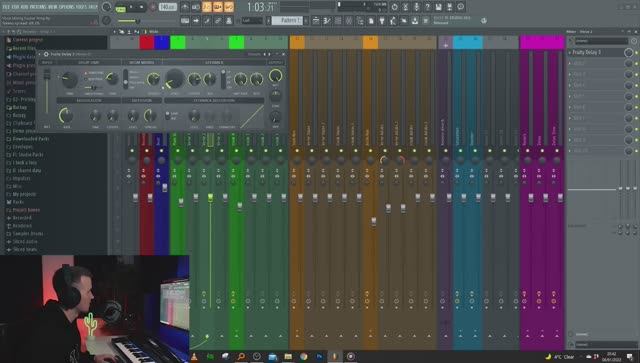Mute the red mixer track via its LED

point(147,151)
